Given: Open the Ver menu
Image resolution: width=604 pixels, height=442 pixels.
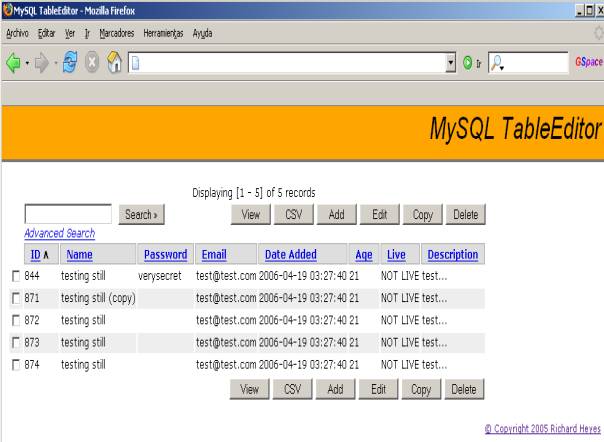Looking at the screenshot, I should coord(70,34).
